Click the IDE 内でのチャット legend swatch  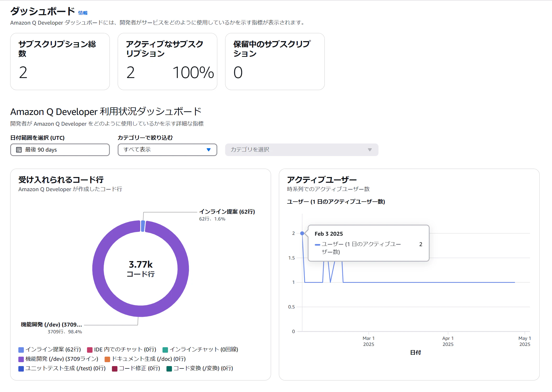tap(90, 350)
